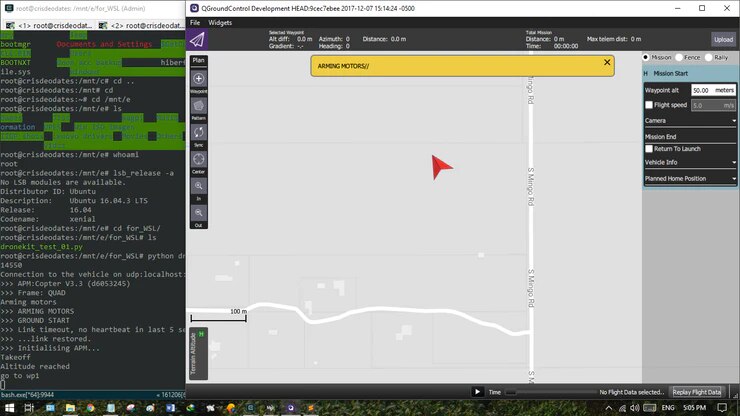Click the ENG language indicator
740x416 pixels.
coord(668,408)
